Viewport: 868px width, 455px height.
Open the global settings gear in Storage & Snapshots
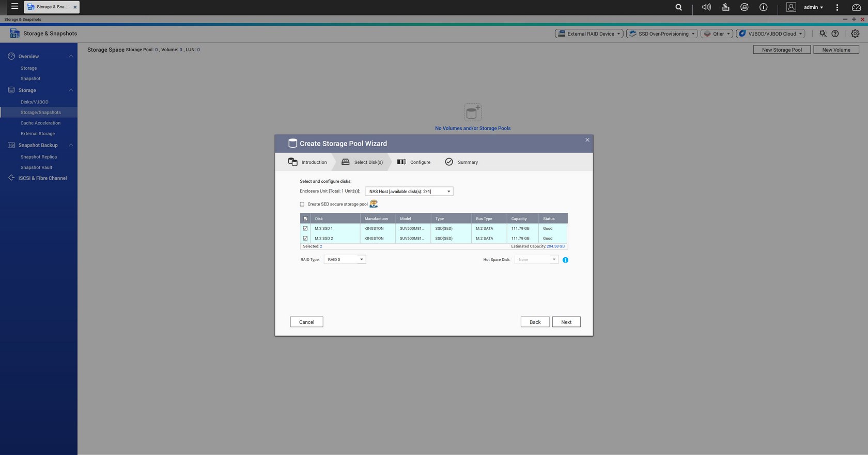[x=855, y=34]
